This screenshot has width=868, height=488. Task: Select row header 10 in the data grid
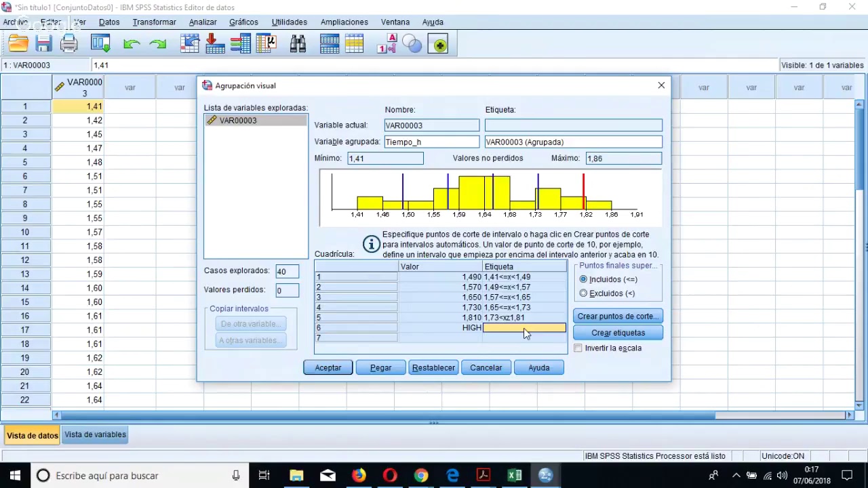pos(26,232)
